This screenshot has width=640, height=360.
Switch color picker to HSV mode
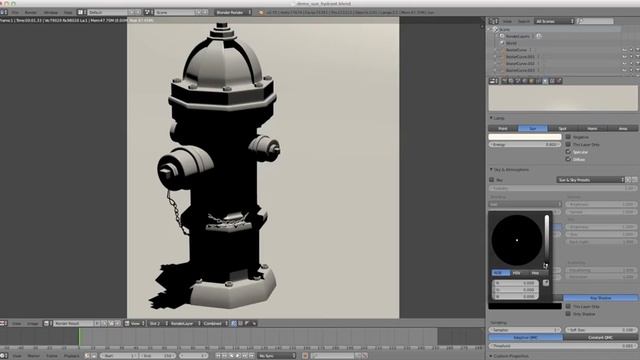point(517,273)
